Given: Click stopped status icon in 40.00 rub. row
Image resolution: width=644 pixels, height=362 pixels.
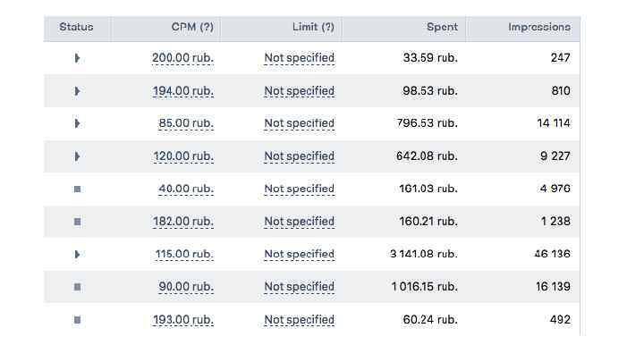Looking at the screenshot, I should (77, 189).
